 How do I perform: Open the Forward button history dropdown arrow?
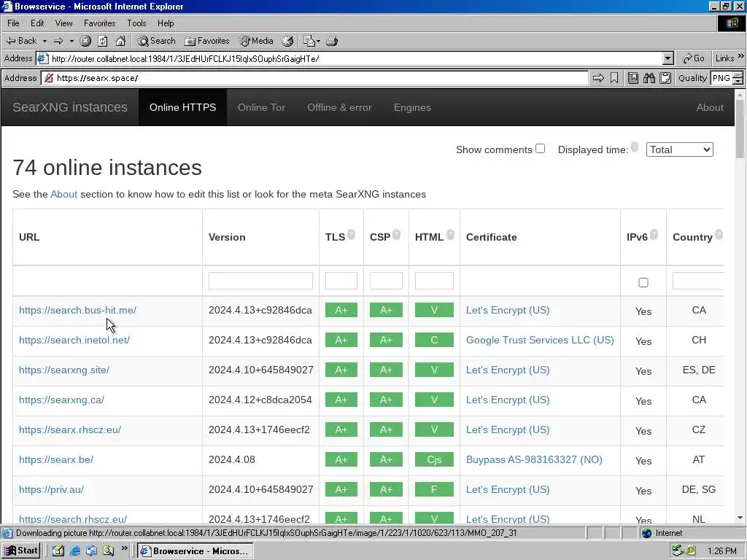click(x=71, y=41)
